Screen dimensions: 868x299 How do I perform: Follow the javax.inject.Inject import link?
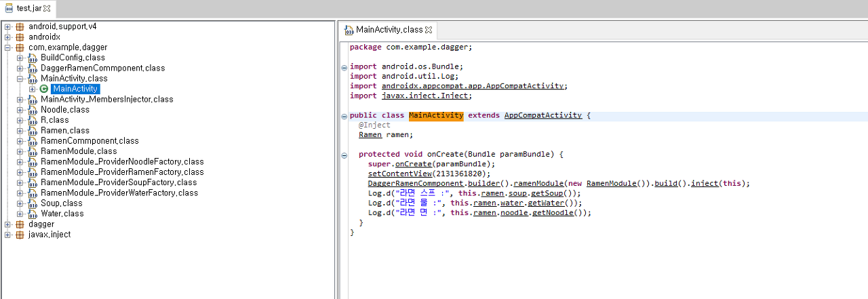click(425, 96)
